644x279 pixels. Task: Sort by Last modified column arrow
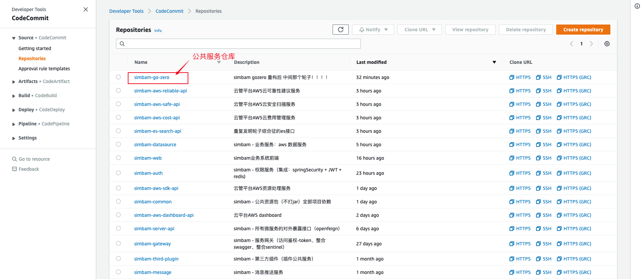[x=494, y=62]
